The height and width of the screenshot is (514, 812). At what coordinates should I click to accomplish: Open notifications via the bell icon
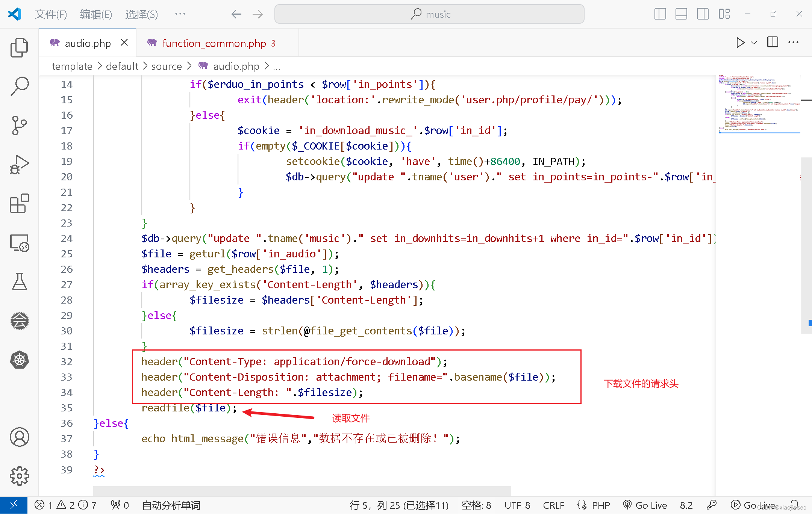[795, 505]
